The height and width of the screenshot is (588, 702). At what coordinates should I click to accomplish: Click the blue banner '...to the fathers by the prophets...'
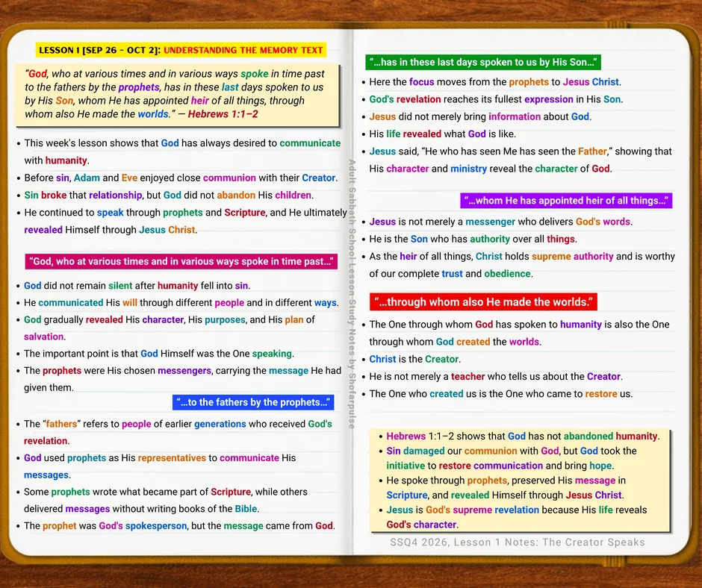pyautogui.click(x=253, y=402)
